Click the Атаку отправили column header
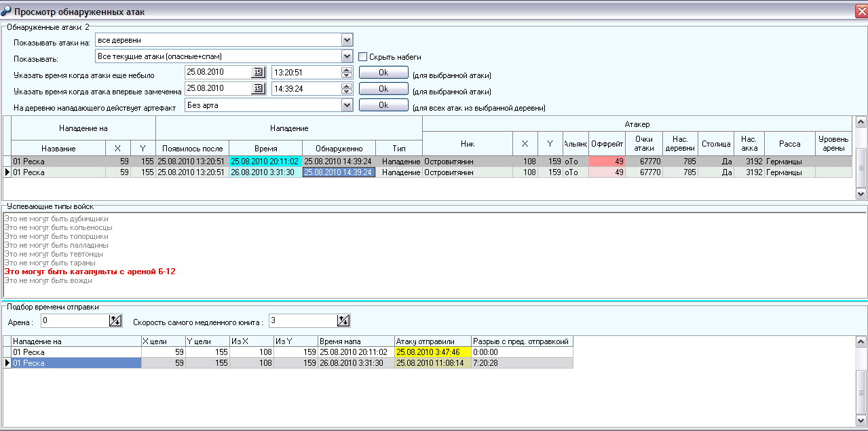The width and height of the screenshot is (868, 431). [x=433, y=341]
